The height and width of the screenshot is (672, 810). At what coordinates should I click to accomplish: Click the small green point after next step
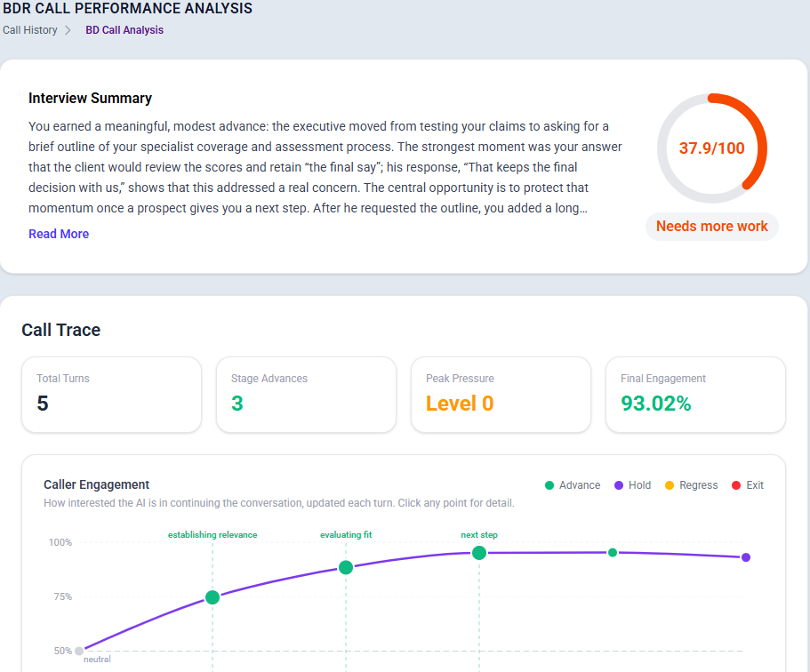[x=613, y=553]
